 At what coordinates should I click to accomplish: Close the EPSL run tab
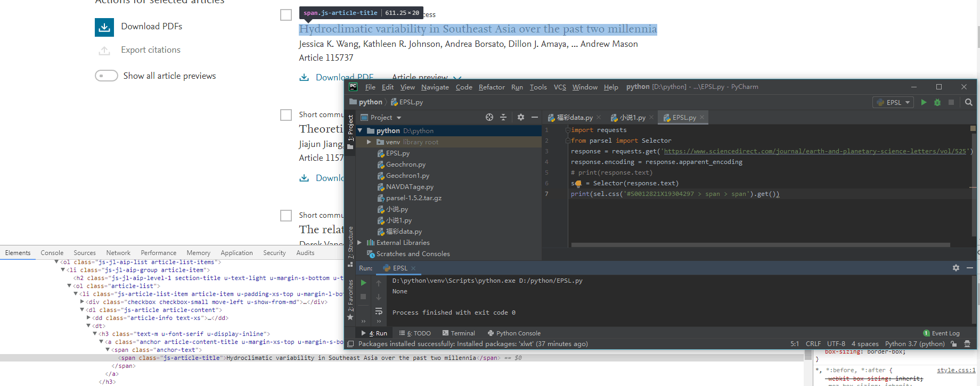[413, 268]
